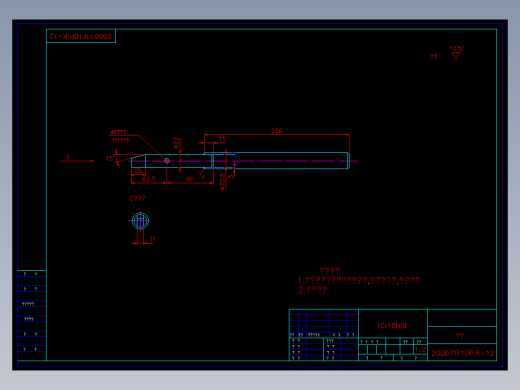Select the C??? section view label
Viewport: 520px width, 390px height.
(137, 198)
